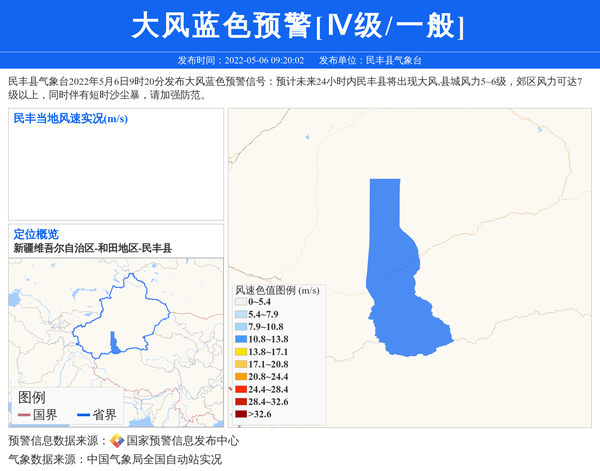Viewport: 600px width, 471px height.
Task: Click the >32.6 darkest red swatch
Action: coord(240,414)
